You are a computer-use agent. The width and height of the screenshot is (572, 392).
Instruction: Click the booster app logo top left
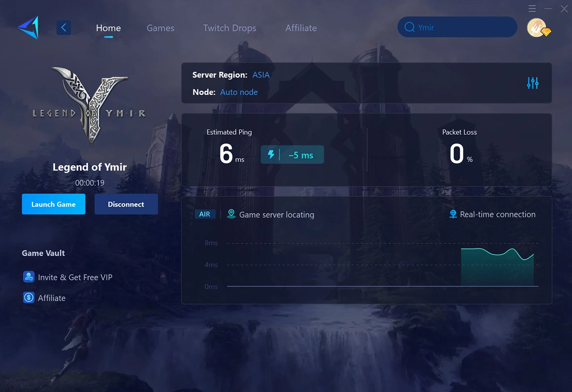point(29,27)
